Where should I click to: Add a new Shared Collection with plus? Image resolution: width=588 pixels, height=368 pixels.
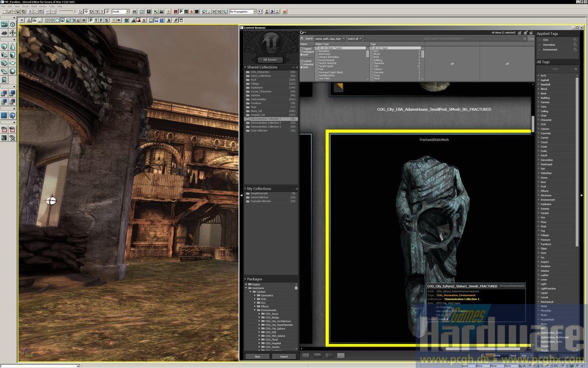tap(297, 67)
